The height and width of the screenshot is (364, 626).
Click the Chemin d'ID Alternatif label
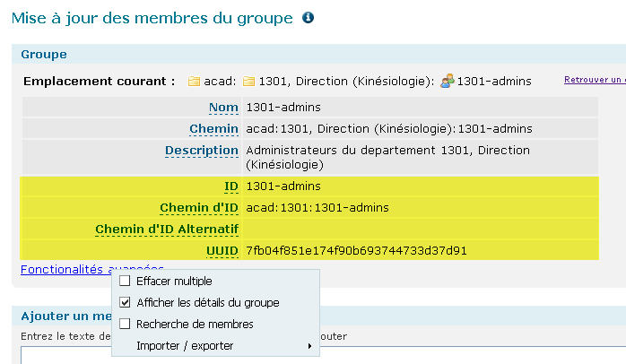167,230
